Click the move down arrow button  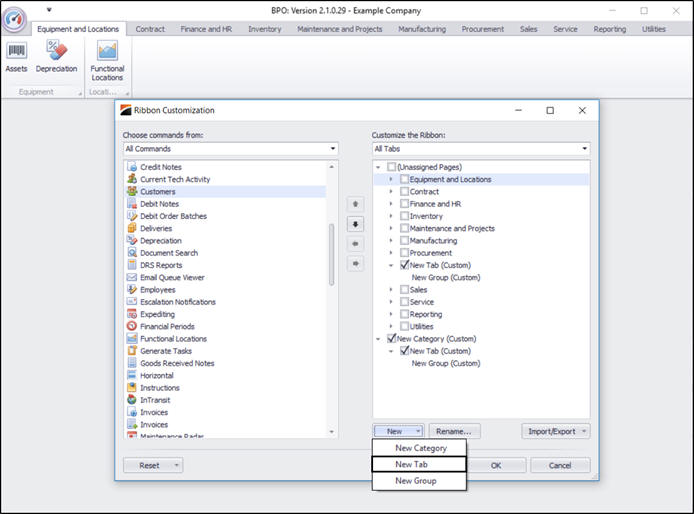click(355, 224)
